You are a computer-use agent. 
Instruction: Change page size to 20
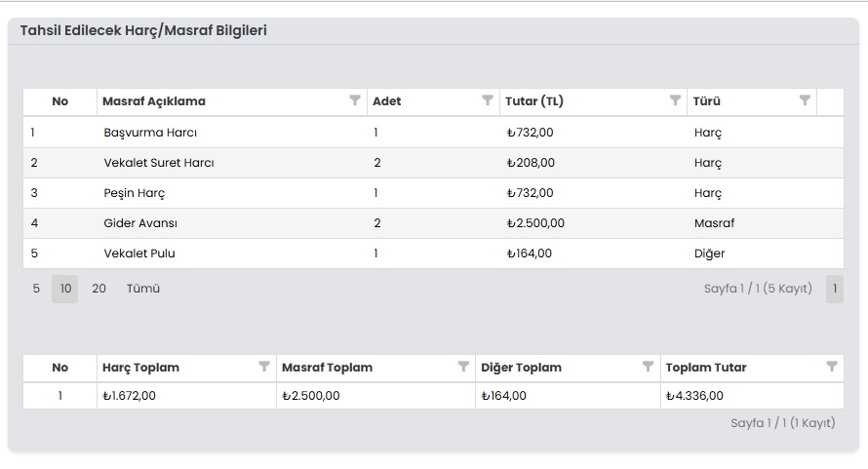pyautogui.click(x=99, y=289)
